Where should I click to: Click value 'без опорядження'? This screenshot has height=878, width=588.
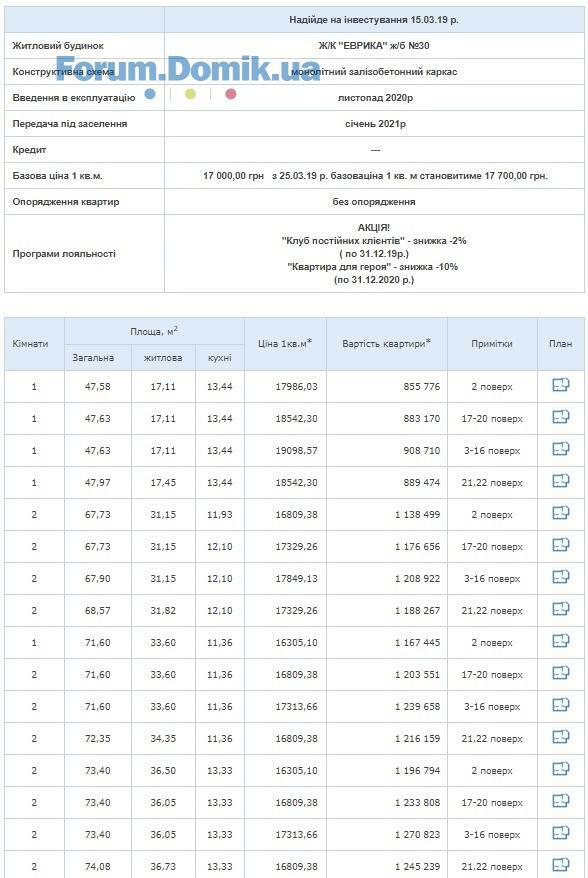[374, 202]
